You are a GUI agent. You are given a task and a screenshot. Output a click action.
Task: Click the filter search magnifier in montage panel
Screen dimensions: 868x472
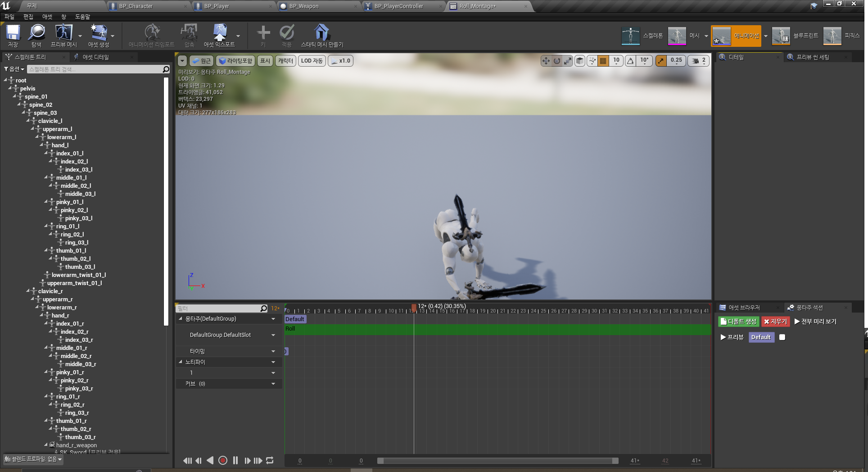coord(264,309)
